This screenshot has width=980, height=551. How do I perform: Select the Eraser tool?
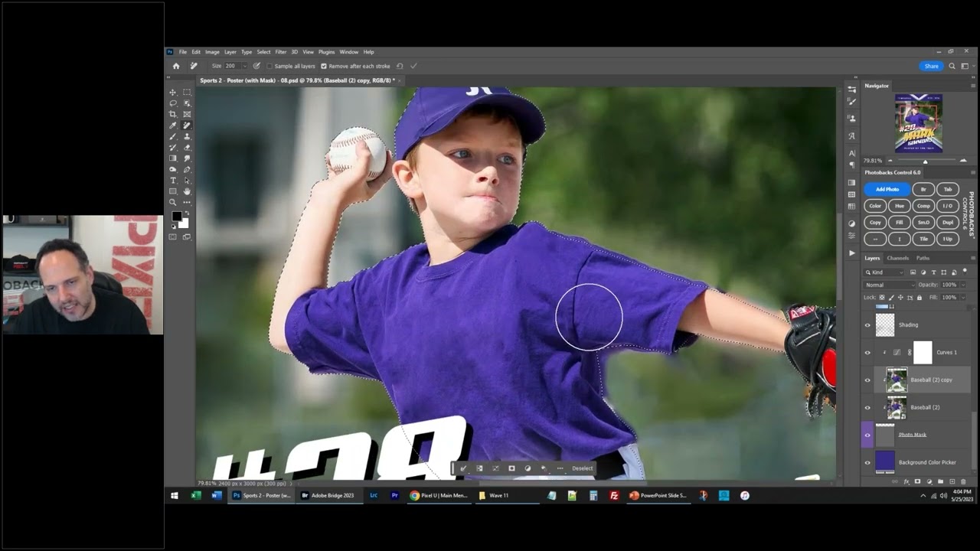pos(187,147)
